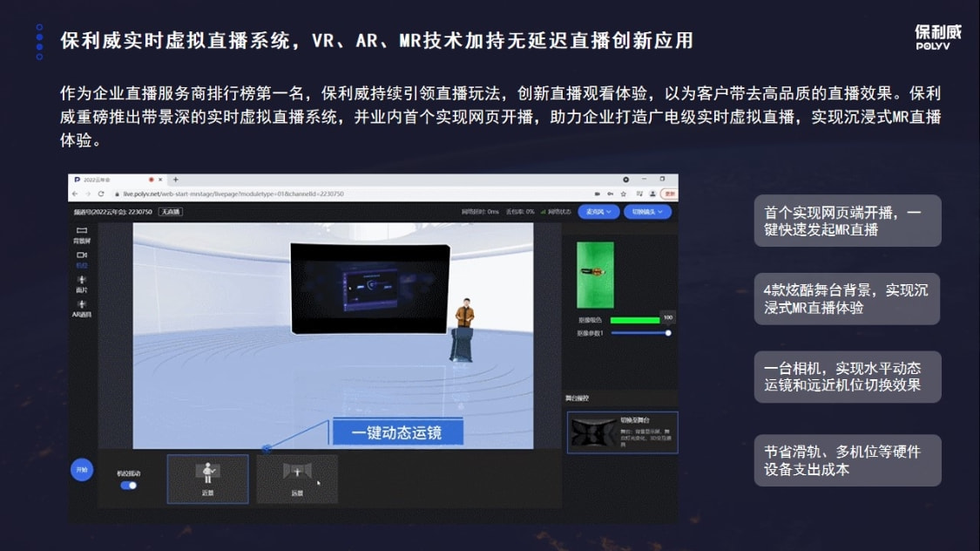Pick the green 抠像颜色 swatch
This screenshot has width=980, height=551.
click(634, 320)
